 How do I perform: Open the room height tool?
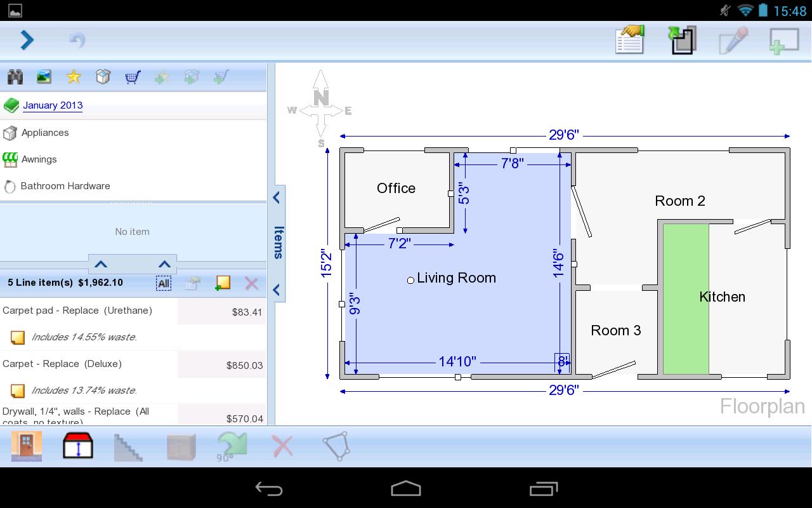77,446
